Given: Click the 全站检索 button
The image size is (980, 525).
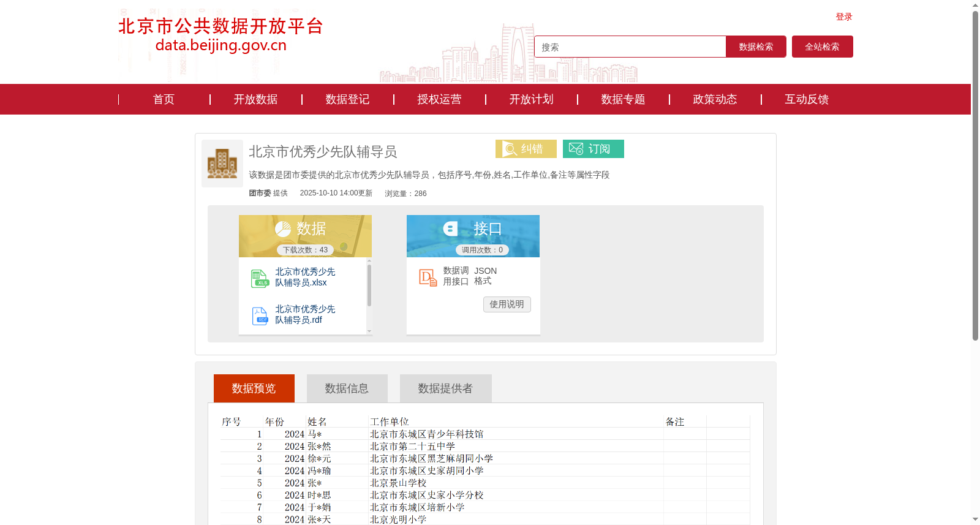Looking at the screenshot, I should point(822,47).
